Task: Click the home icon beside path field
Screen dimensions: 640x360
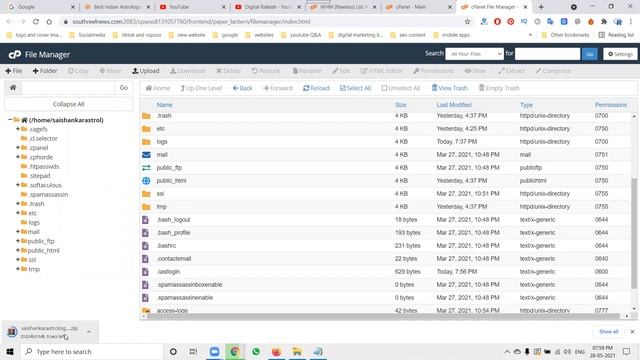Action: pos(13,87)
